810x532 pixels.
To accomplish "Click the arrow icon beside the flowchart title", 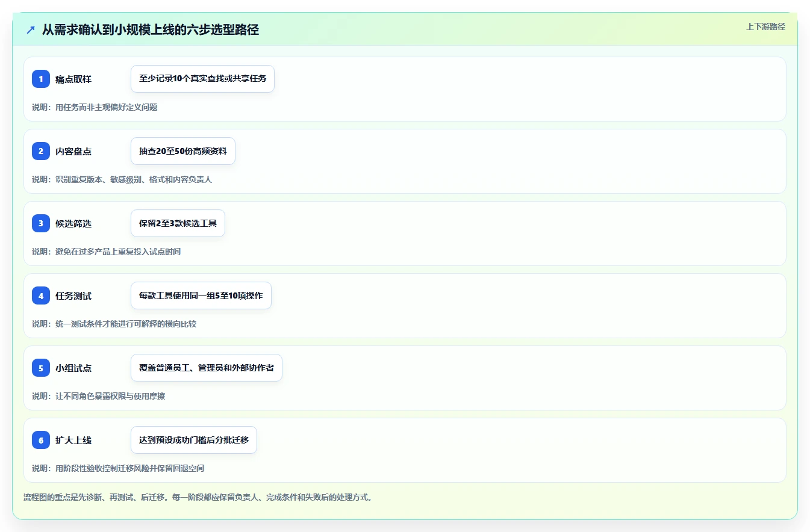I will 31,30.
